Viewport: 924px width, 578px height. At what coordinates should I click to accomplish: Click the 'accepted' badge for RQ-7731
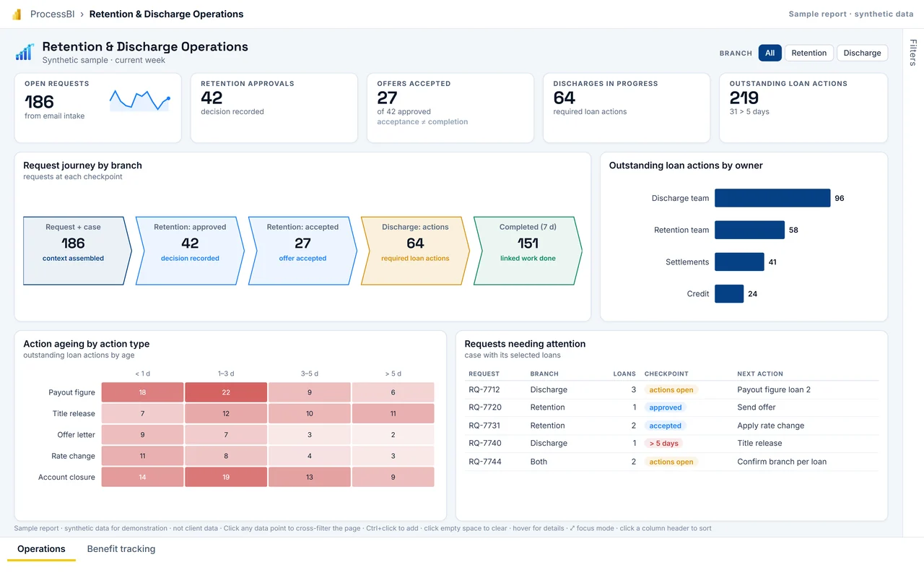point(665,426)
